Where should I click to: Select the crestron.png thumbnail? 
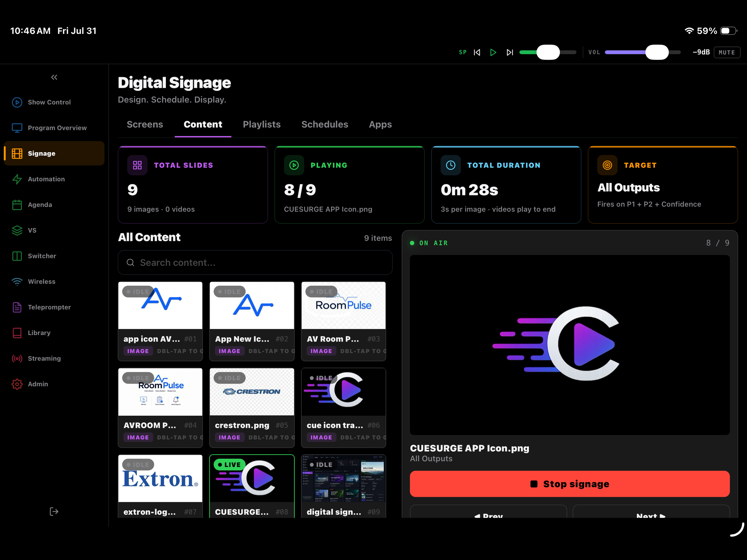tap(252, 392)
